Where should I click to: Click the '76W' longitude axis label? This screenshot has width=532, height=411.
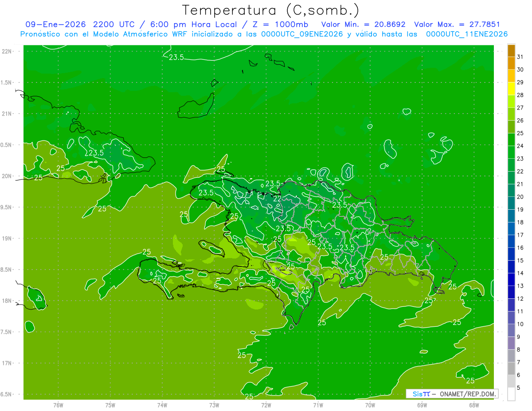(x=58, y=405)
